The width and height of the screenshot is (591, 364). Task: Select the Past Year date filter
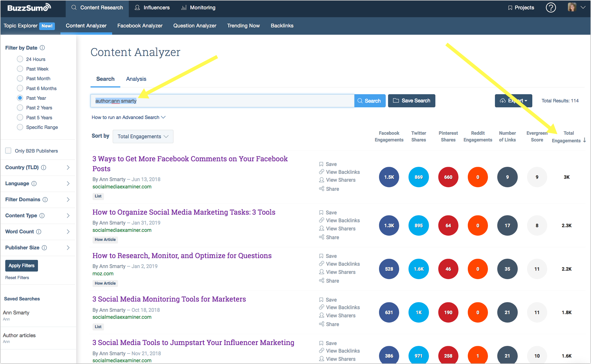(x=20, y=98)
